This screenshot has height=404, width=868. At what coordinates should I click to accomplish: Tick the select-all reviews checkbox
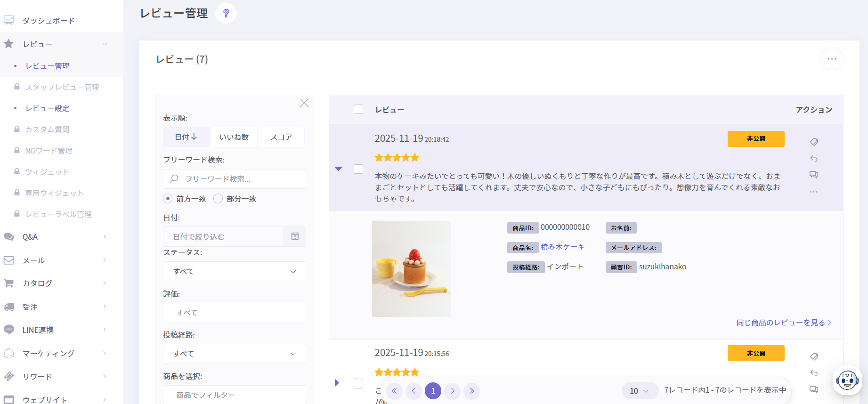358,109
